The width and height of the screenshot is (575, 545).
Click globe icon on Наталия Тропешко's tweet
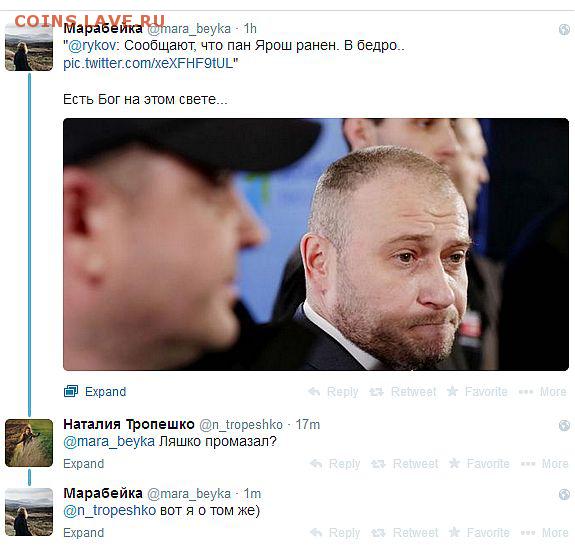tap(564, 425)
